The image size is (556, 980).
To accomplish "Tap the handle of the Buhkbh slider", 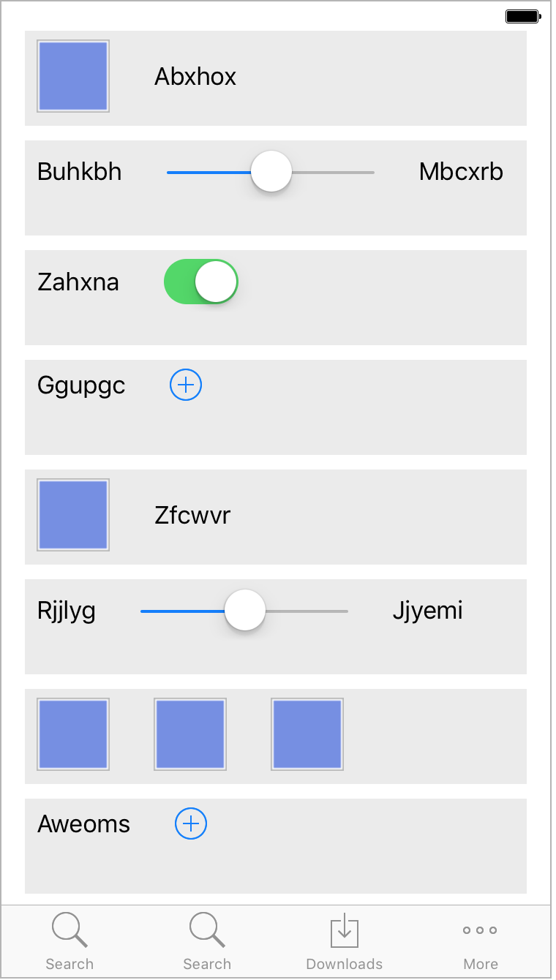I will [271, 171].
